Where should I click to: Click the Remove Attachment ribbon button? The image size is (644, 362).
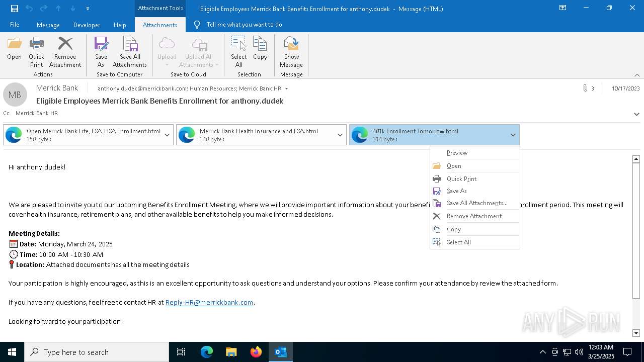(65, 52)
